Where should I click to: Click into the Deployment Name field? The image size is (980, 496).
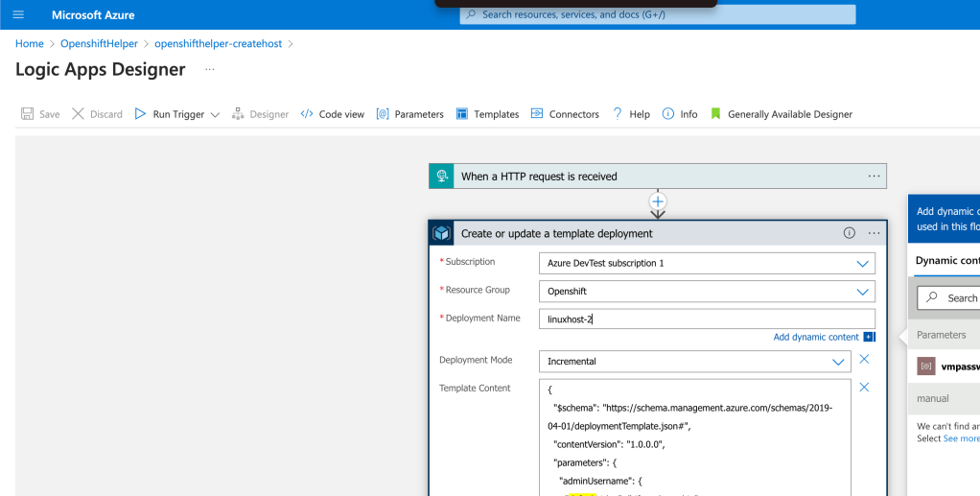coord(707,319)
